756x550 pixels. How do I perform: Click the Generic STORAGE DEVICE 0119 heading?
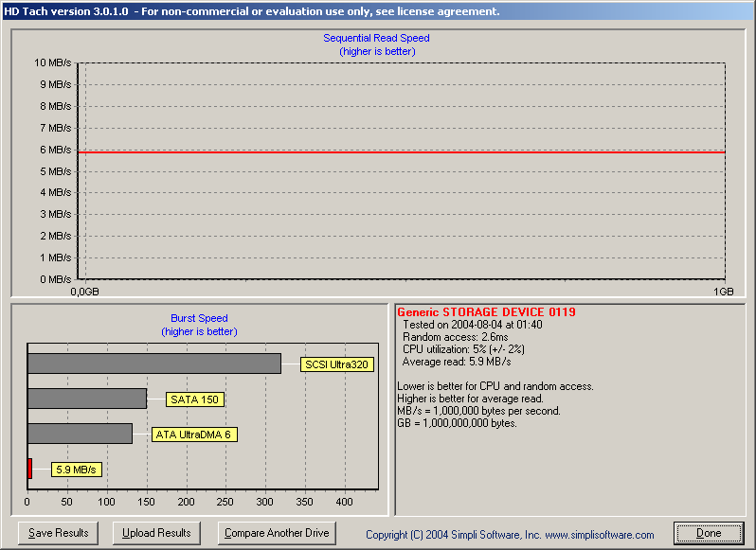click(x=487, y=312)
